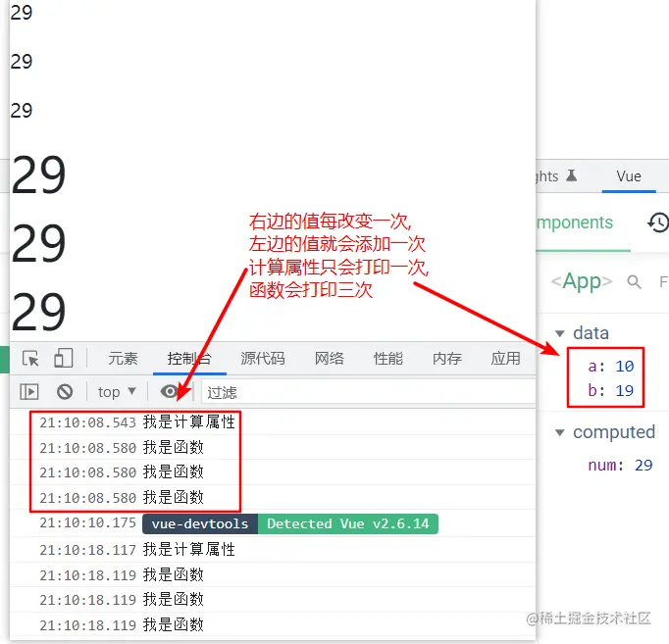Collapse the data section triangle
The height and width of the screenshot is (644, 669).
coord(560,333)
